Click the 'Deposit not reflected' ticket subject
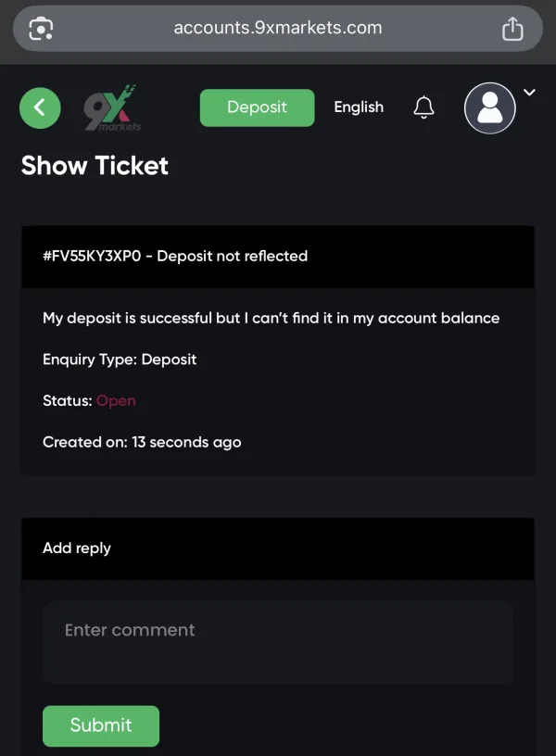The height and width of the screenshot is (756, 556). click(233, 256)
